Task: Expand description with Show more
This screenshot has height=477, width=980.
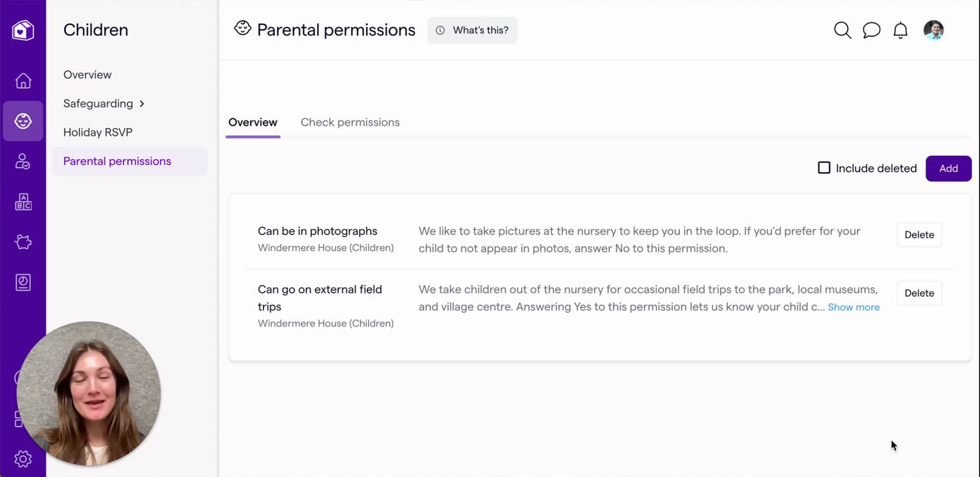Action: click(854, 307)
